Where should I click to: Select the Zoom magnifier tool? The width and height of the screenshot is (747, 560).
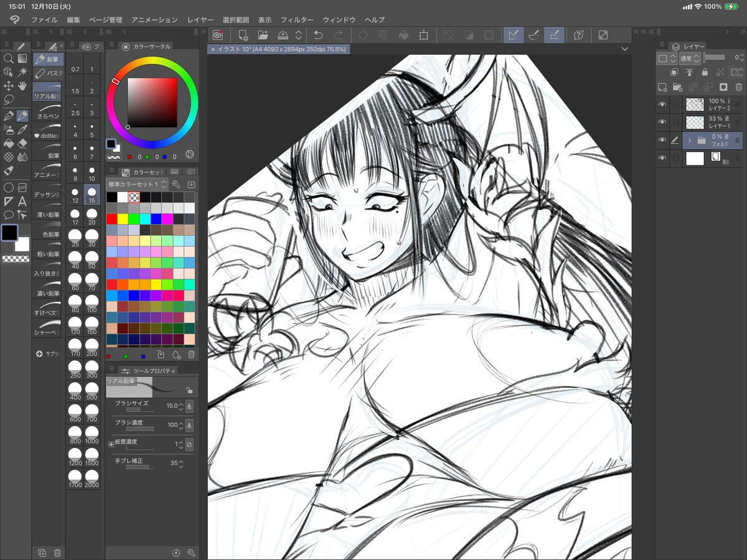click(x=8, y=59)
